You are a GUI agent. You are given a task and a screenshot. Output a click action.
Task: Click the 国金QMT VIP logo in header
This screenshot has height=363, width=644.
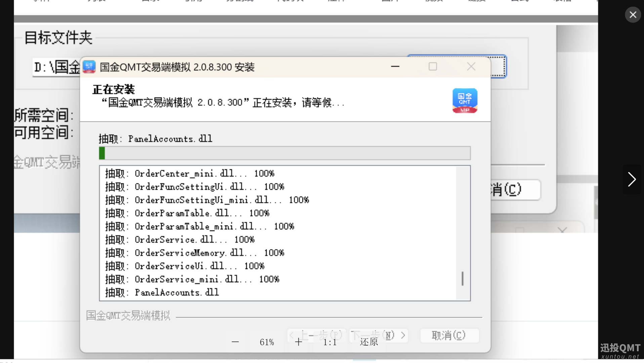465,100
